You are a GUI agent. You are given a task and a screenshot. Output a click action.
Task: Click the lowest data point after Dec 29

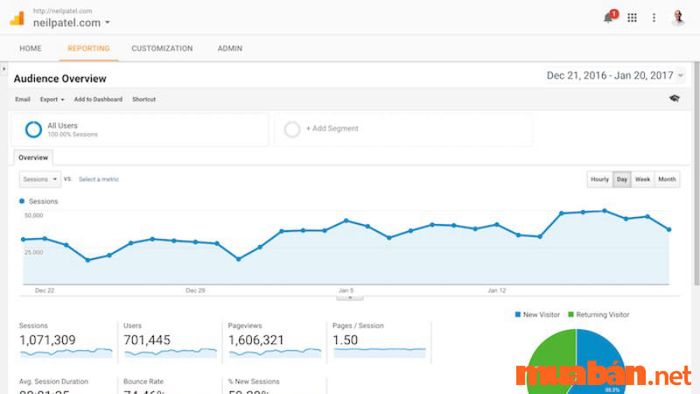(x=238, y=259)
